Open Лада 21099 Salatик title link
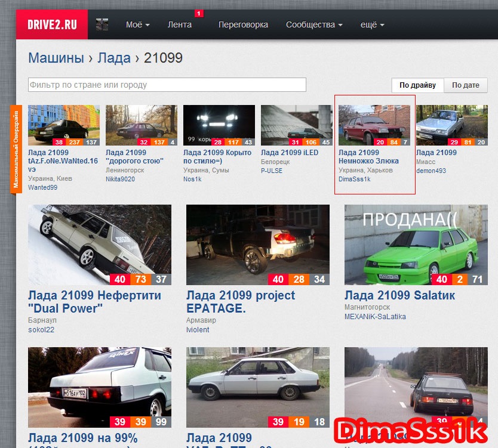The width and height of the screenshot is (498, 448). click(x=400, y=295)
